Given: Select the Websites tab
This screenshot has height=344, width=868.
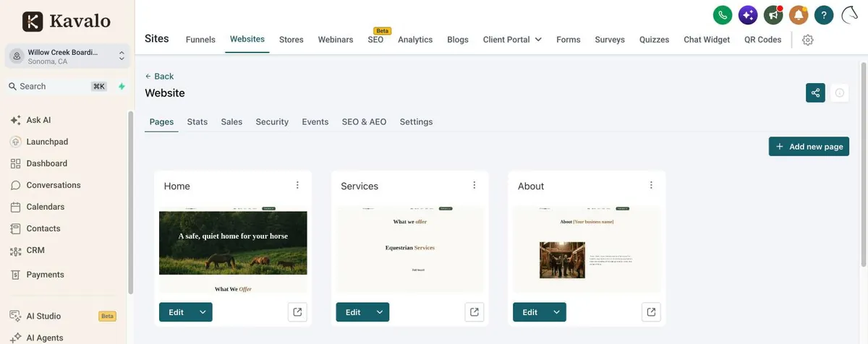Looking at the screenshot, I should [x=247, y=39].
